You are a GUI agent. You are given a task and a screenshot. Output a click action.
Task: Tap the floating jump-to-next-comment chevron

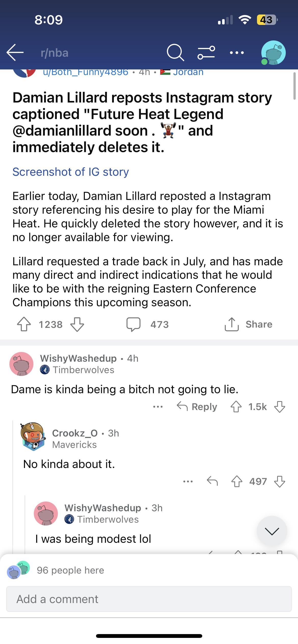coord(272,531)
